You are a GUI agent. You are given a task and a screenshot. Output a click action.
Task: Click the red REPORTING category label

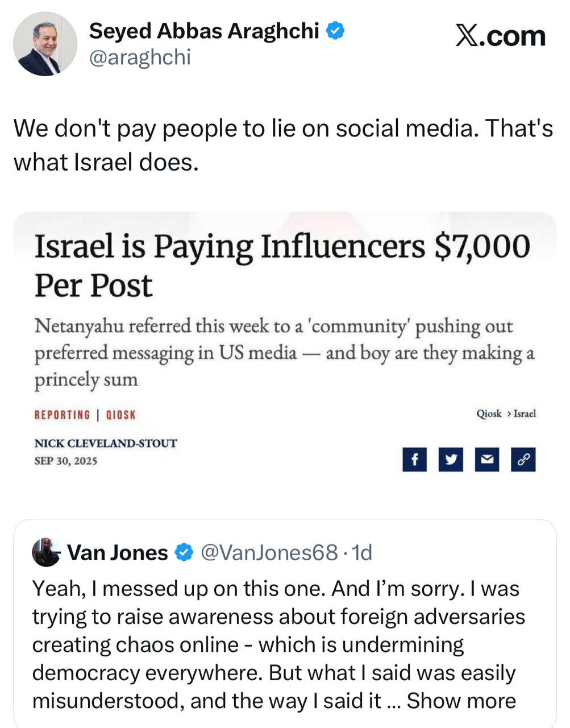[63, 415]
